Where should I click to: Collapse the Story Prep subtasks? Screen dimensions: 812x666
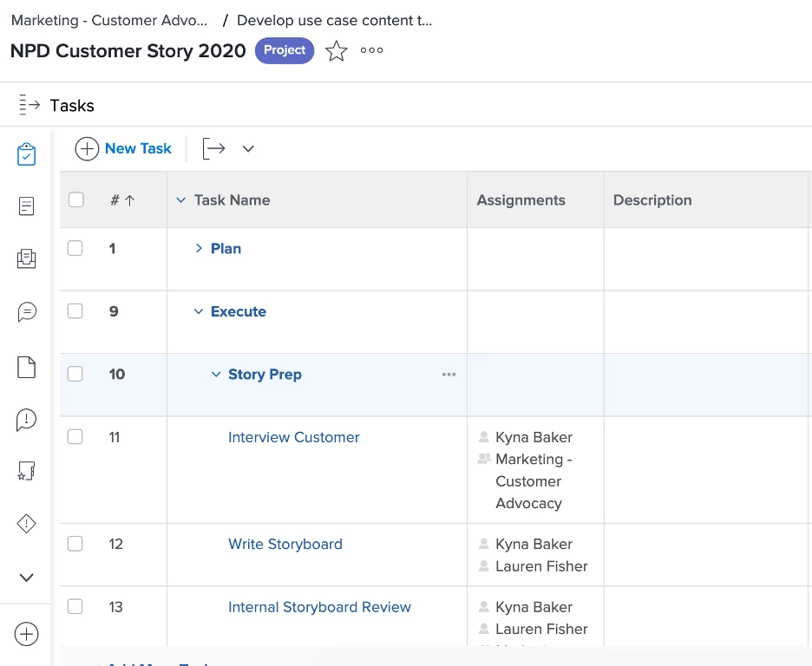[x=216, y=375]
